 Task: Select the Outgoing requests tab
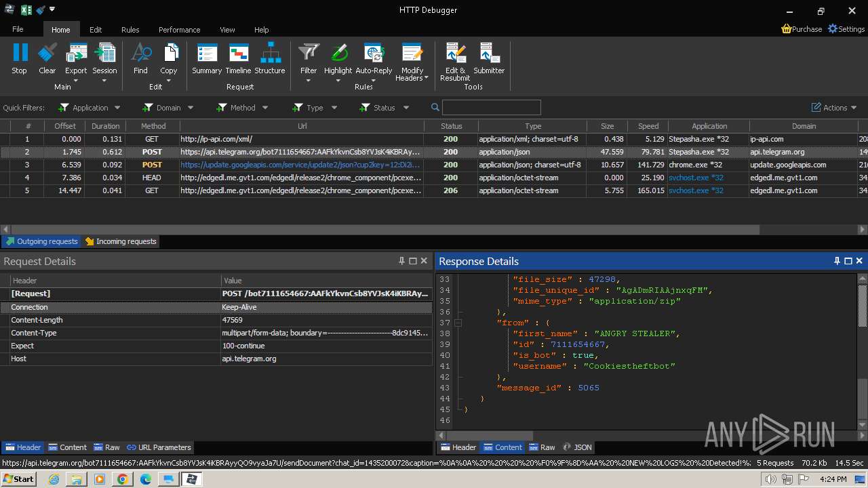pos(41,241)
